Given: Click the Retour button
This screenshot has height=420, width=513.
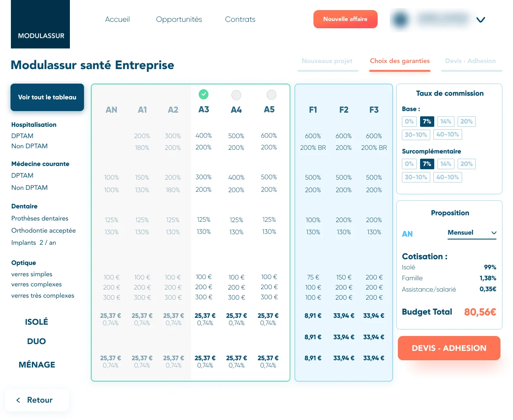Looking at the screenshot, I should point(37,400).
